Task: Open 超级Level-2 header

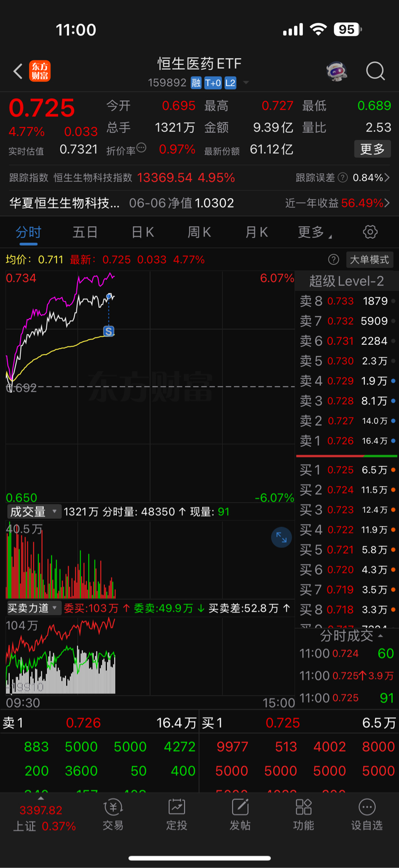Action: click(x=347, y=281)
